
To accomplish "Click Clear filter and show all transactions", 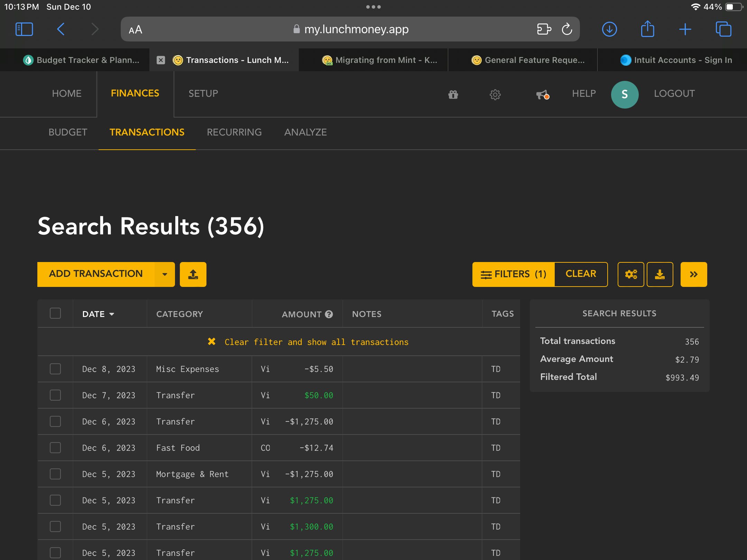I will [316, 342].
